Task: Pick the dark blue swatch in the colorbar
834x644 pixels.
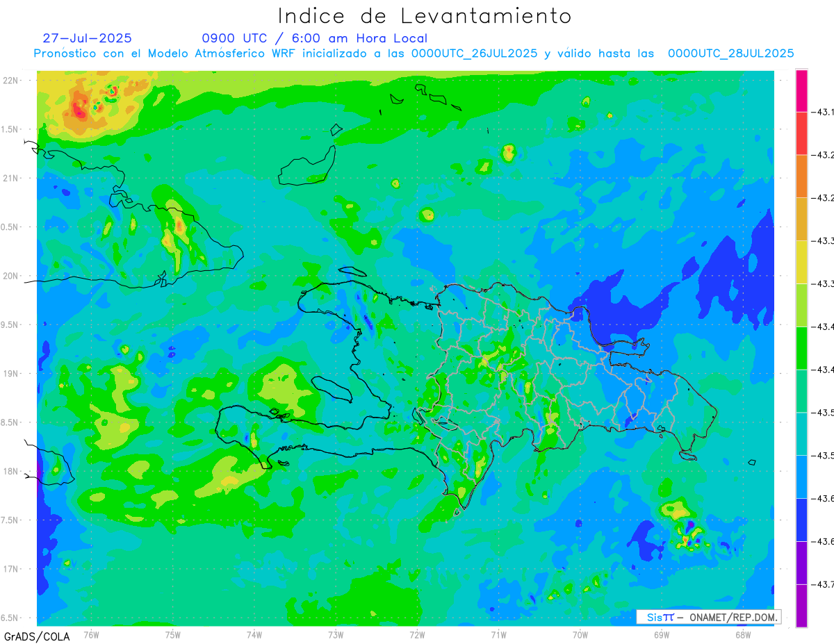Action: pos(801,520)
